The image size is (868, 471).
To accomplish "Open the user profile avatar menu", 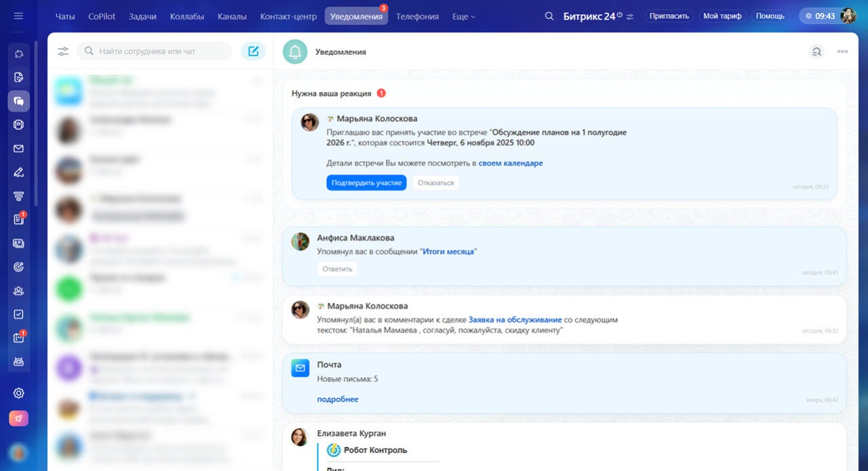I will (x=848, y=16).
